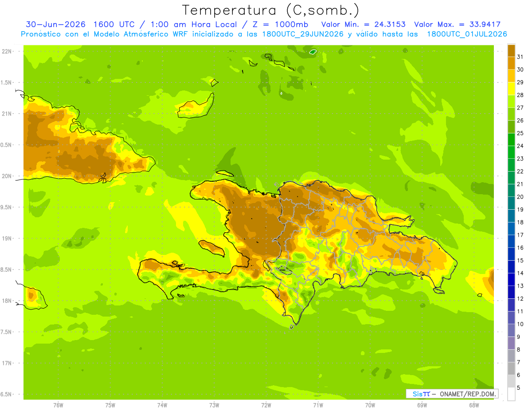Screen dimensions: 532x411
Task: Click the legend label "12"
Action: (x=520, y=299)
